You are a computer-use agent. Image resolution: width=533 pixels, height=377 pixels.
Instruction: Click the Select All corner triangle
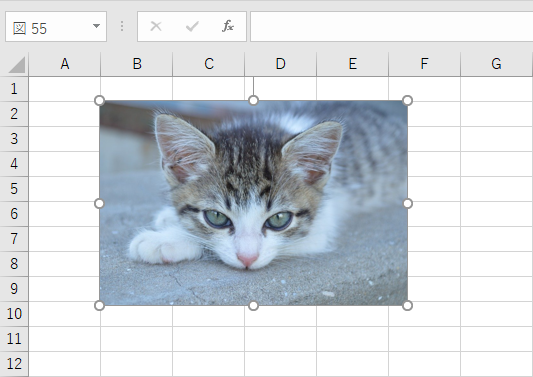pyautogui.click(x=17, y=65)
